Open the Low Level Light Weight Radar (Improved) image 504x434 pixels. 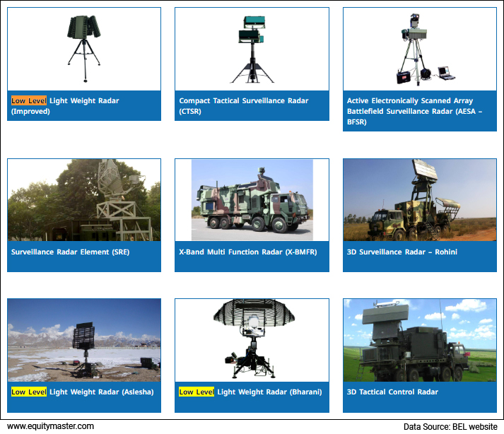click(84, 49)
